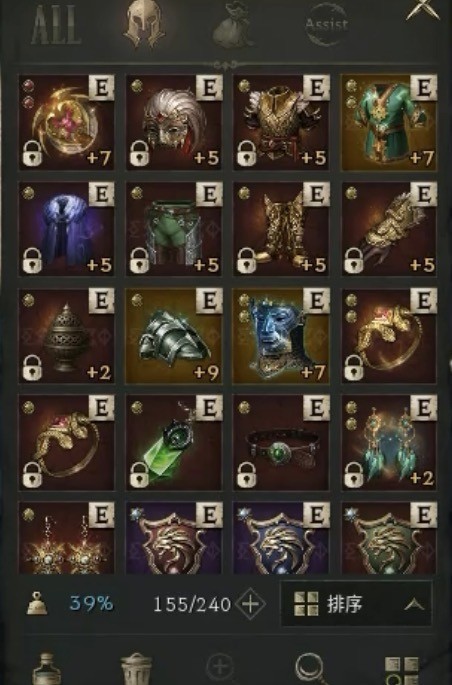Viewport: 452px width, 685px height.
Task: Close the inventory panel
Action: 423,9
